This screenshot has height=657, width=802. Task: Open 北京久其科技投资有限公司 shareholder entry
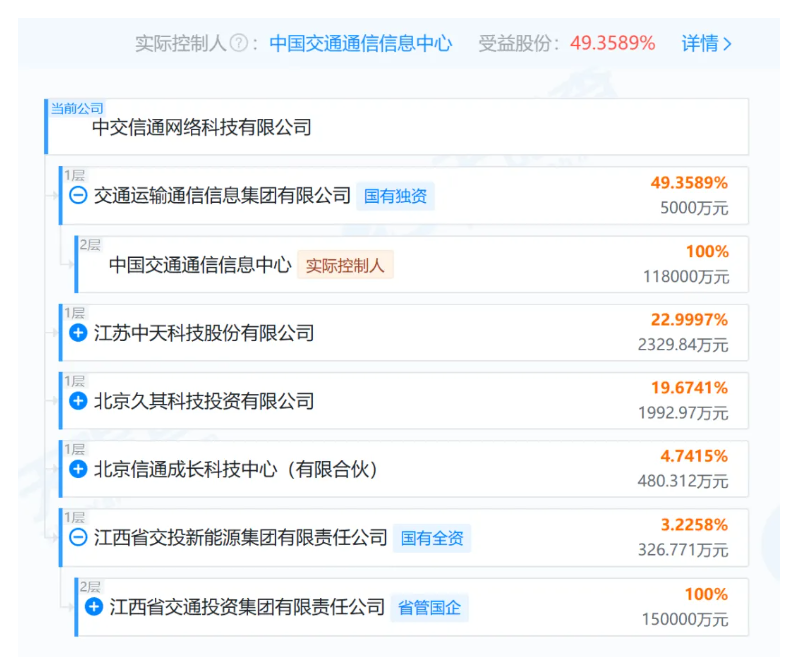[204, 401]
